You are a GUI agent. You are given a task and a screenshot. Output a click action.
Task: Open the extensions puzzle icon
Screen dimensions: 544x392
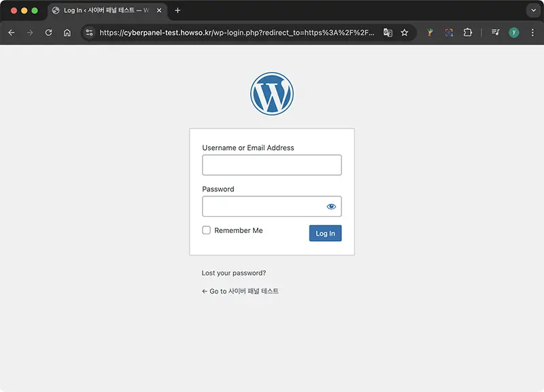coord(468,33)
